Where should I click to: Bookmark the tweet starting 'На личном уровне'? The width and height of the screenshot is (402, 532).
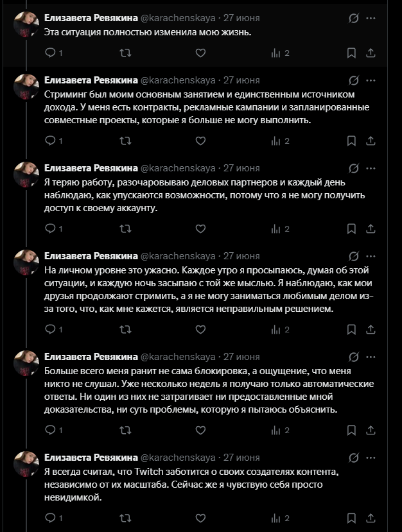pos(351,329)
